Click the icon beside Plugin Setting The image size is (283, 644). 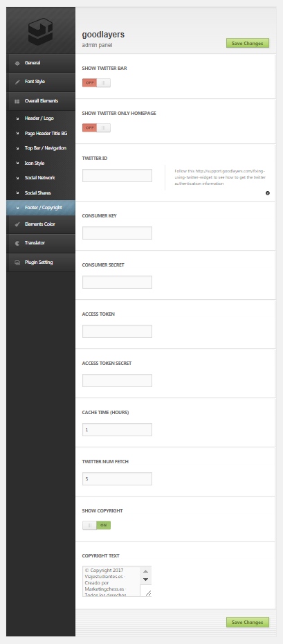(17, 262)
